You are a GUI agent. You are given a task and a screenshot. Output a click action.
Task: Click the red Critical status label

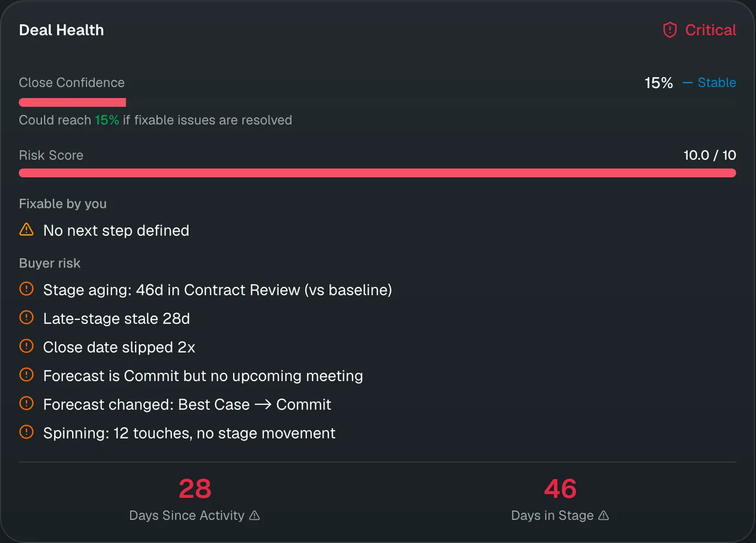pyautogui.click(x=710, y=30)
